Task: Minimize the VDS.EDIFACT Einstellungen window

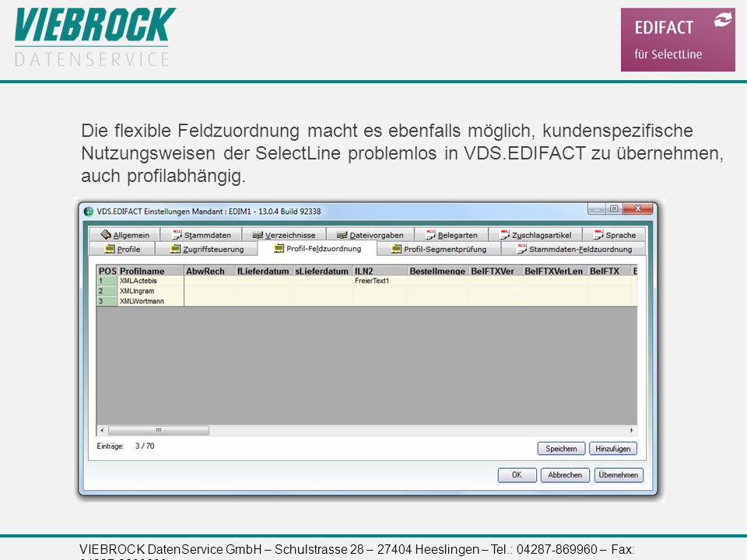Action: (x=597, y=208)
